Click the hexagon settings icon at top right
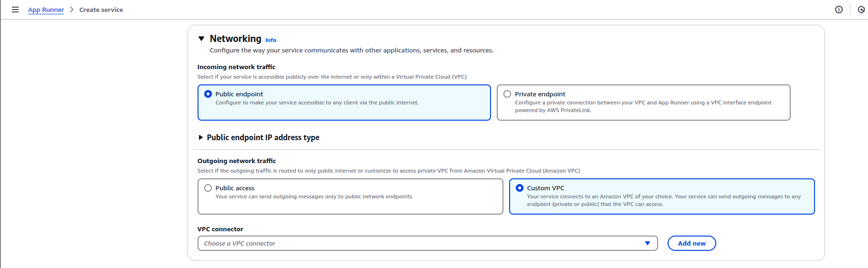The height and width of the screenshot is (268, 868). pyautogui.click(x=861, y=10)
